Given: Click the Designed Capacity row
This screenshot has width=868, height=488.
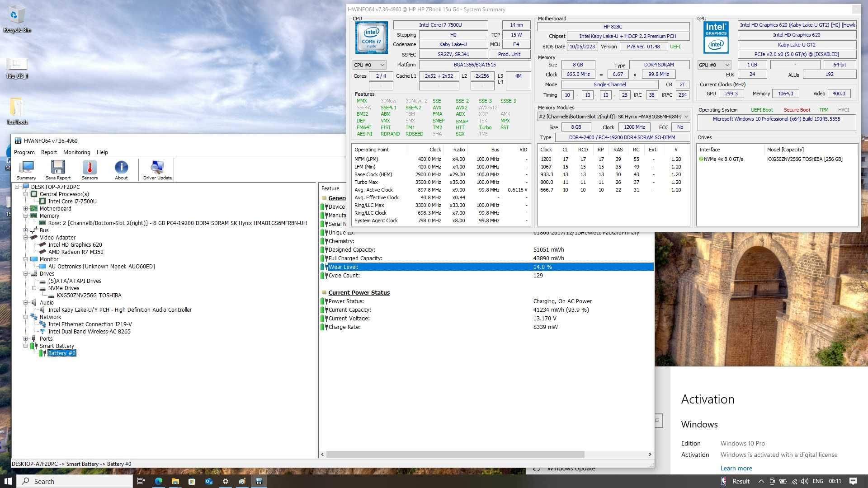Looking at the screenshot, I should pos(487,249).
